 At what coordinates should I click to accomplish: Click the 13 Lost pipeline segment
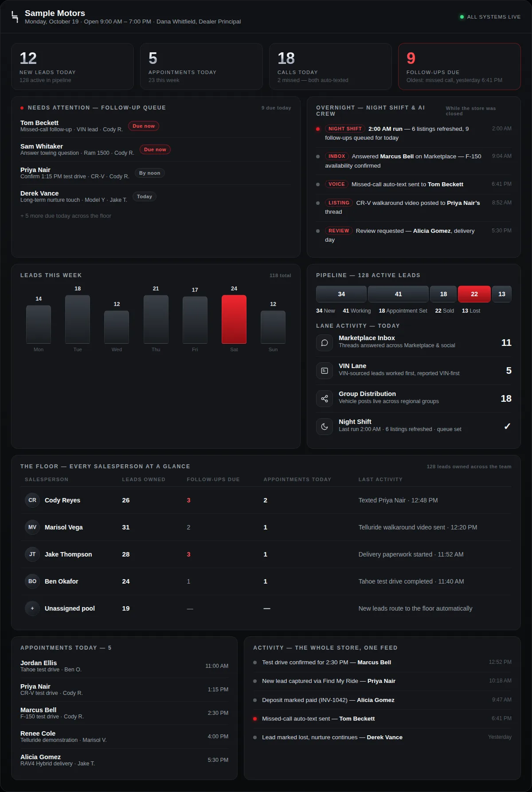click(x=502, y=294)
